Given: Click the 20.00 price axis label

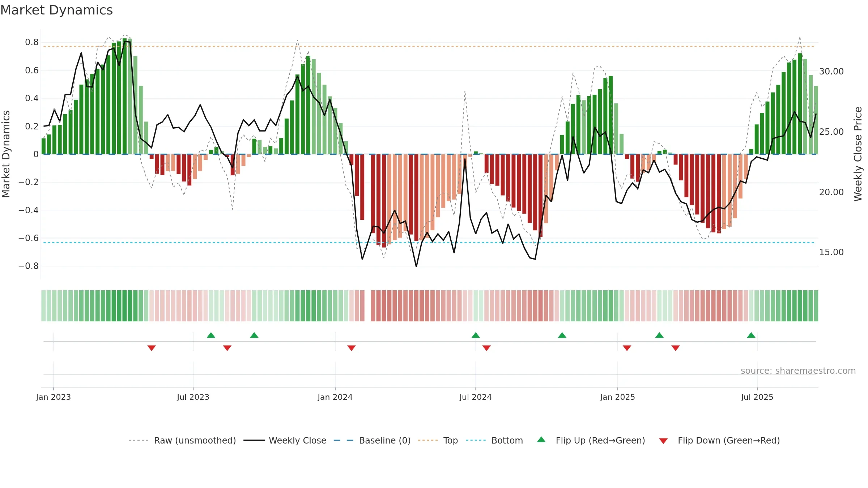Looking at the screenshot, I should [831, 192].
